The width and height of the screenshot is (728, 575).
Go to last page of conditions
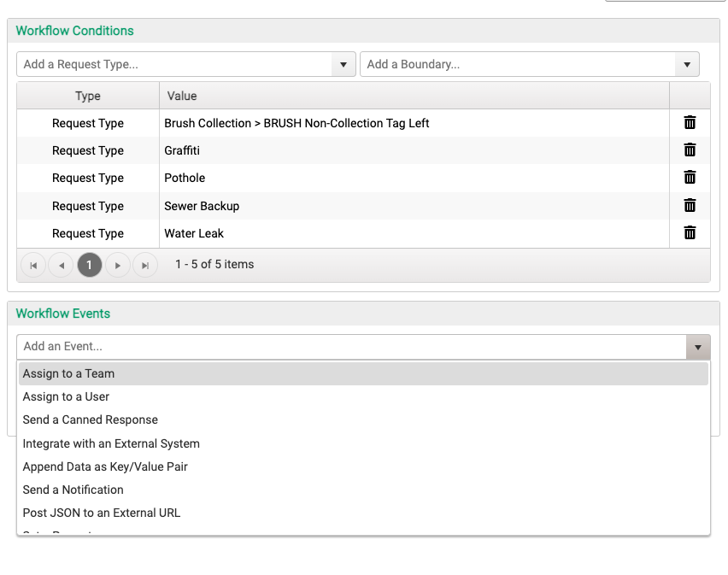pos(145,265)
